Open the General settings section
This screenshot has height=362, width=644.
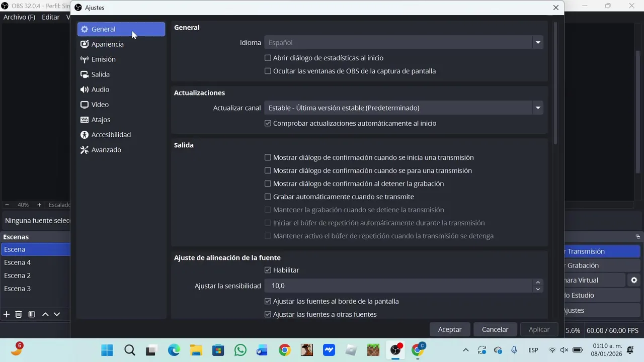coord(121,29)
